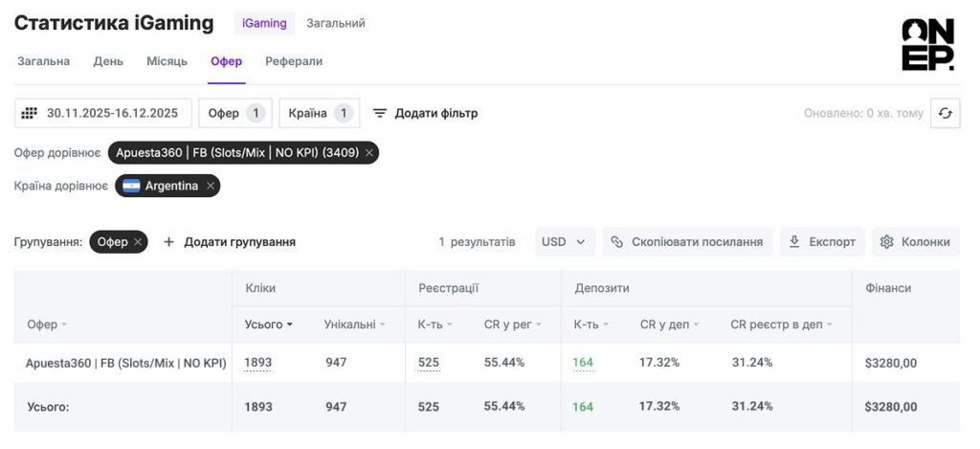Switch to Загальний statistics mode
The width and height of the screenshot is (980, 449).
[x=336, y=23]
